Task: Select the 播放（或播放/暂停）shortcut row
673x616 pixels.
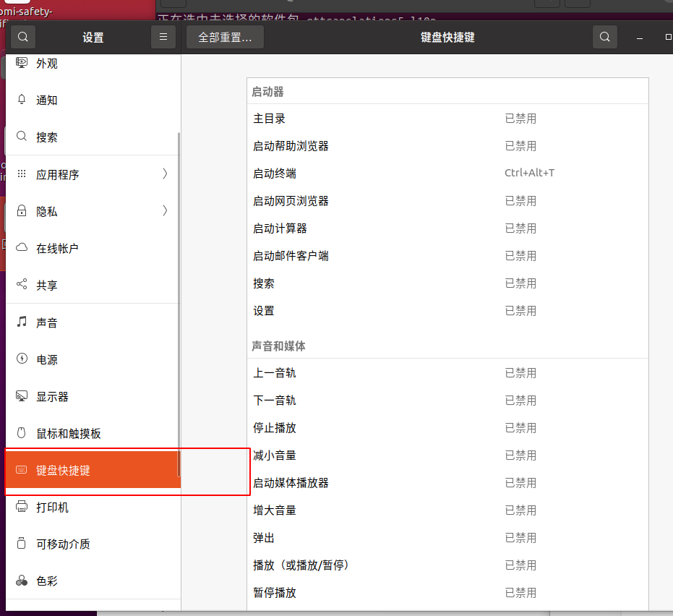Action: pos(447,565)
